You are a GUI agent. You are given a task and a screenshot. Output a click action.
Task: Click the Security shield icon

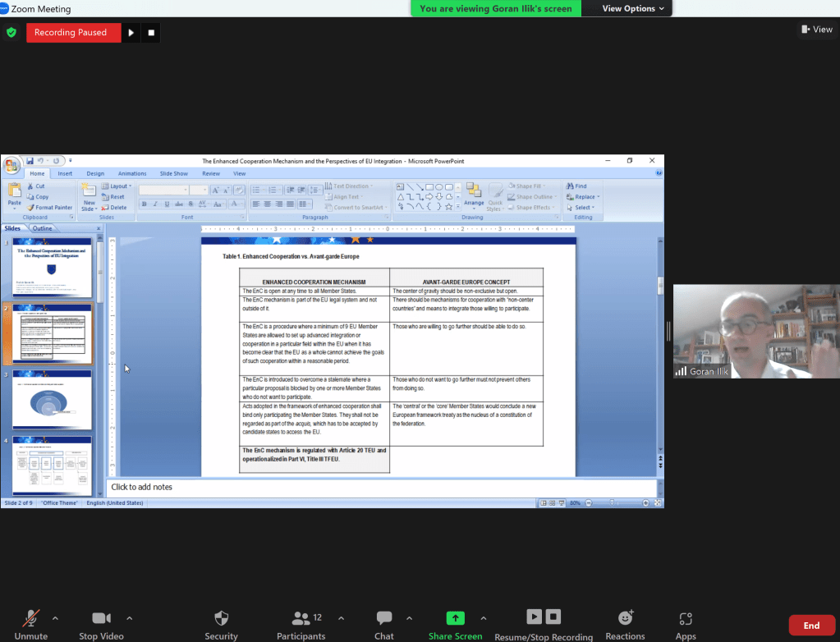coord(221,618)
